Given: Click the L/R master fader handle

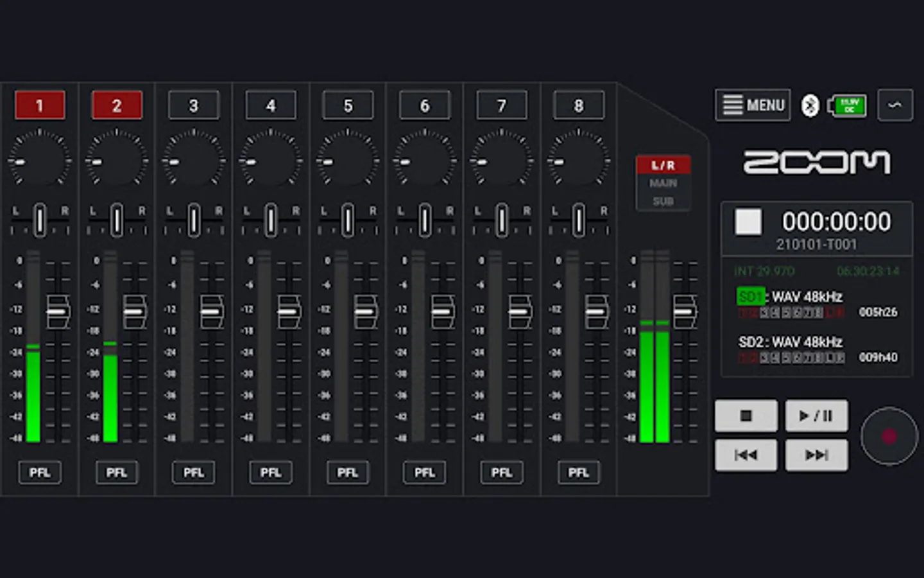Looking at the screenshot, I should pos(685,311).
